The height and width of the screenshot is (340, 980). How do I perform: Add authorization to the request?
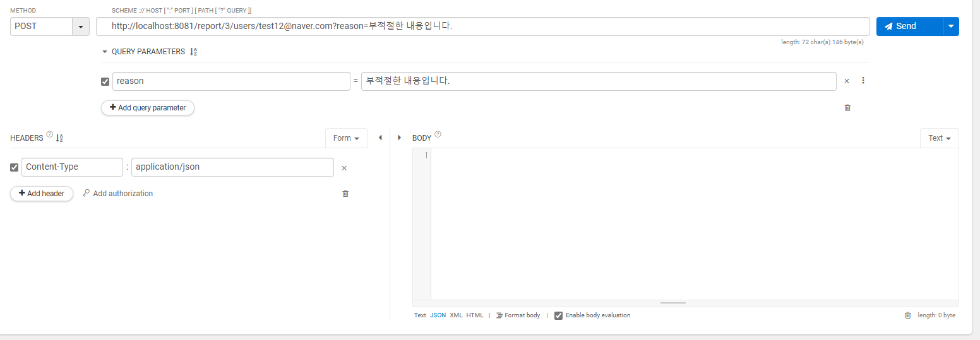click(x=118, y=194)
